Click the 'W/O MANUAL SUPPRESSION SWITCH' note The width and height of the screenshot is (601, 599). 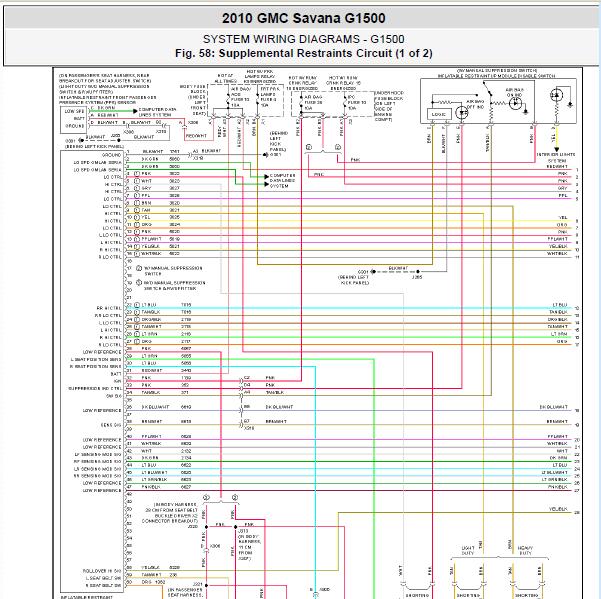click(174, 286)
